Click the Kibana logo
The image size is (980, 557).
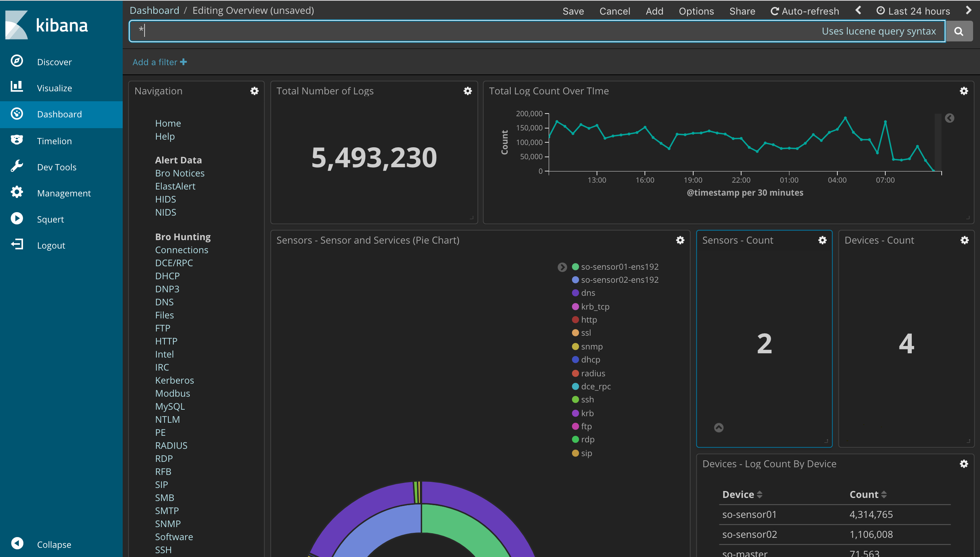[46, 25]
